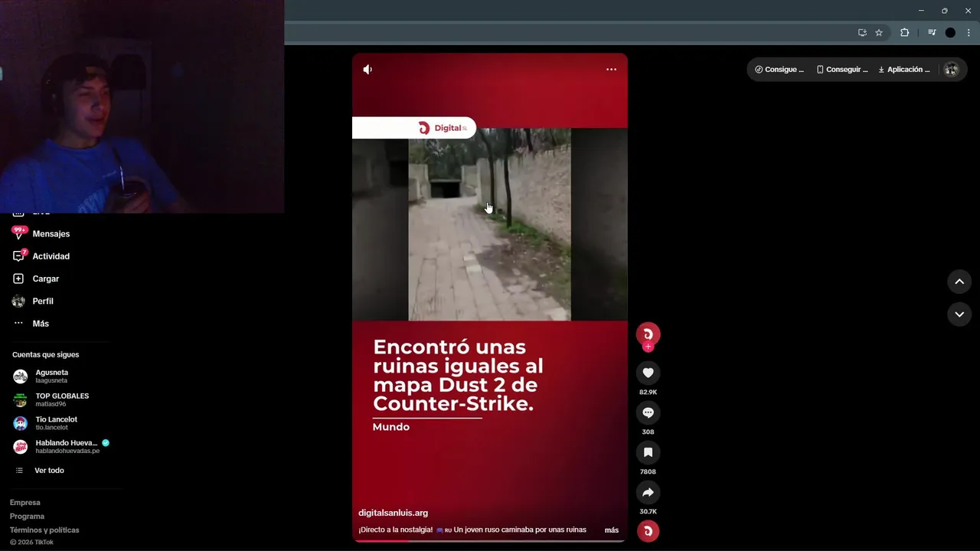Go to previous video with up arrow

pos(959,282)
